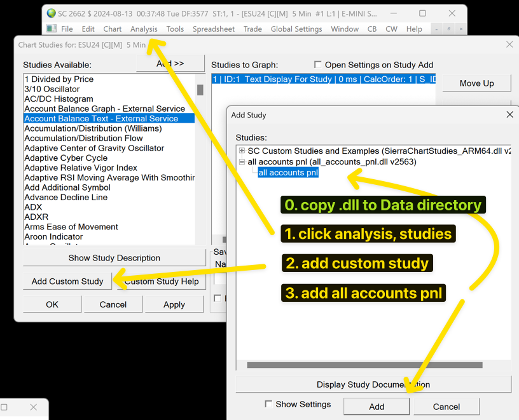Minimize the inner chart window in menu bar
This screenshot has height=420, width=519.
(x=436, y=29)
